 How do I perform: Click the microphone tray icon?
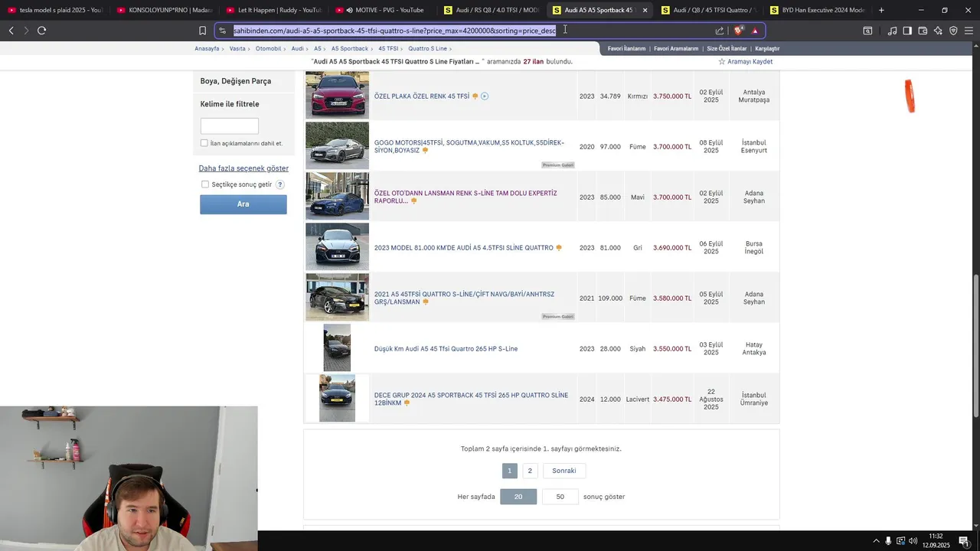[x=888, y=541]
